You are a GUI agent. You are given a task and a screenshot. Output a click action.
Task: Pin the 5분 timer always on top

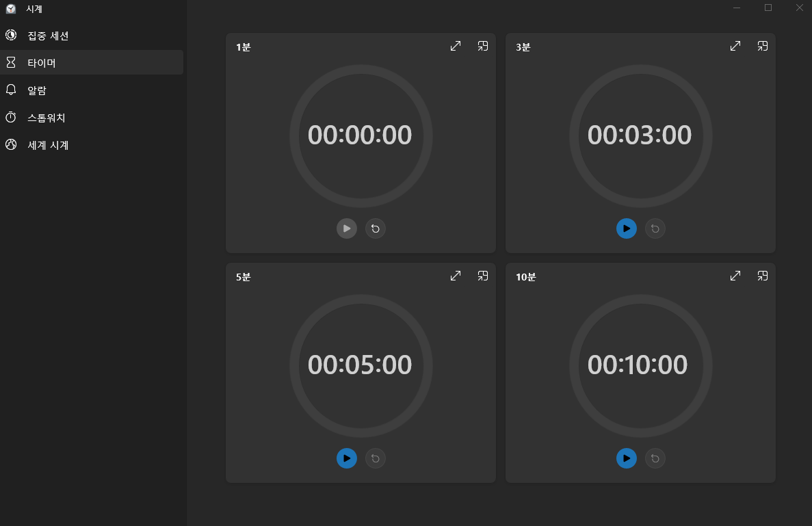click(483, 276)
